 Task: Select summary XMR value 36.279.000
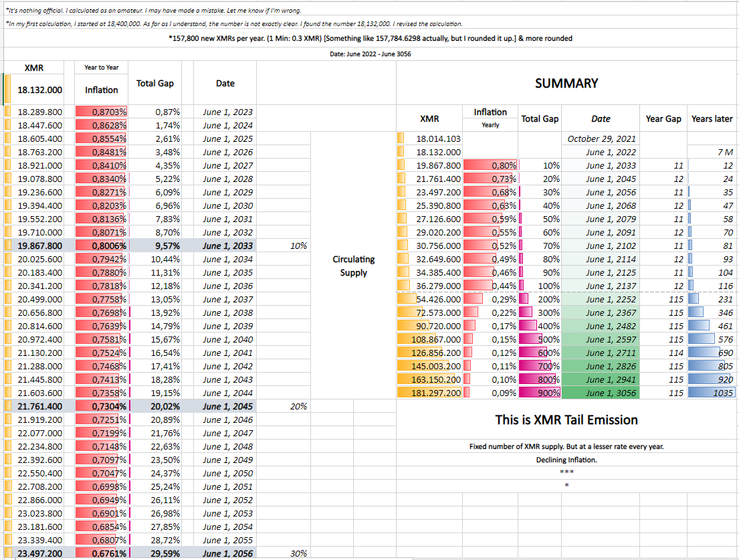tap(429, 286)
